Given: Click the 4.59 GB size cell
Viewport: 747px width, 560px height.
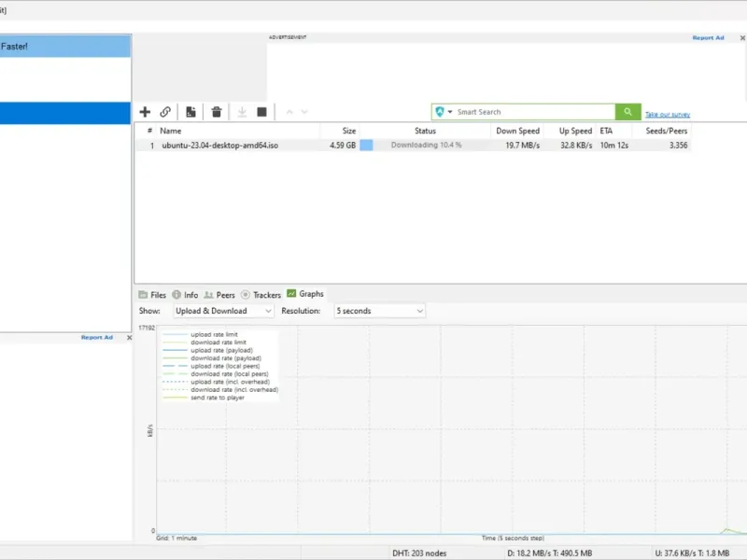Looking at the screenshot, I should [x=343, y=146].
